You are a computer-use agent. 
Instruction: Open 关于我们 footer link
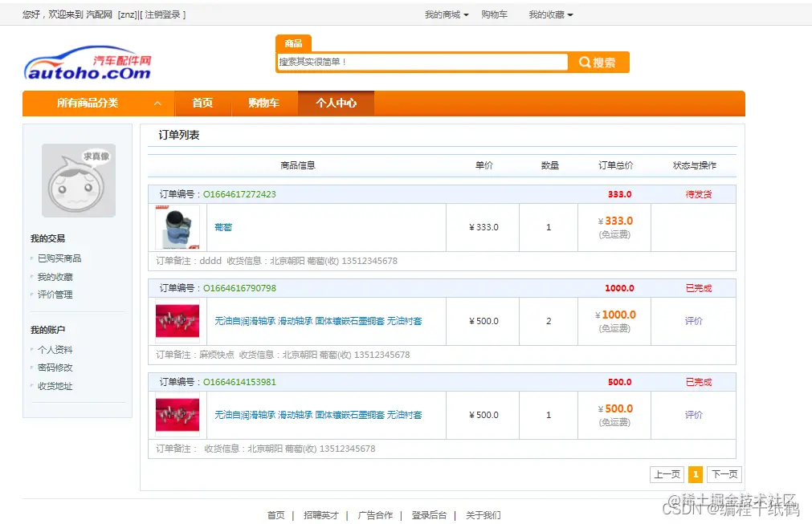click(483, 515)
